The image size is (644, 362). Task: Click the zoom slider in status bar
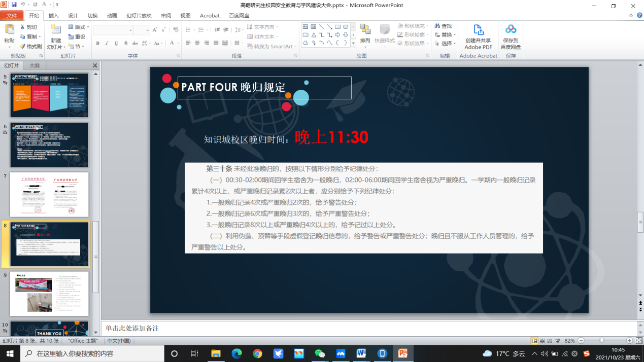601,341
